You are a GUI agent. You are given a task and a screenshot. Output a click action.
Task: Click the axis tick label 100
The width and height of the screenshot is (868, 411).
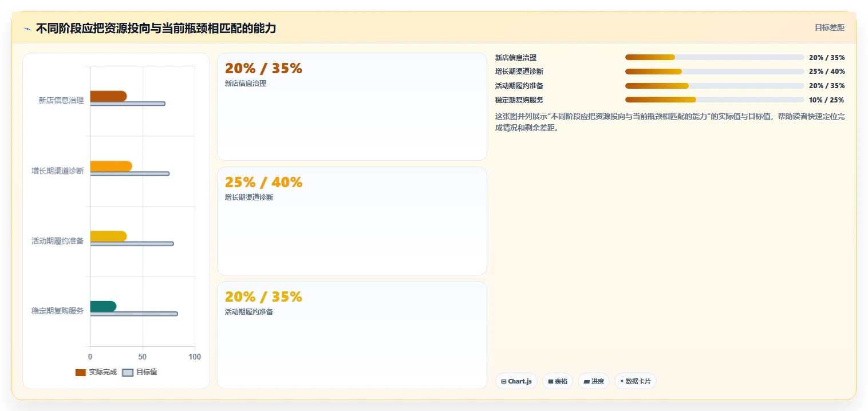pos(195,357)
